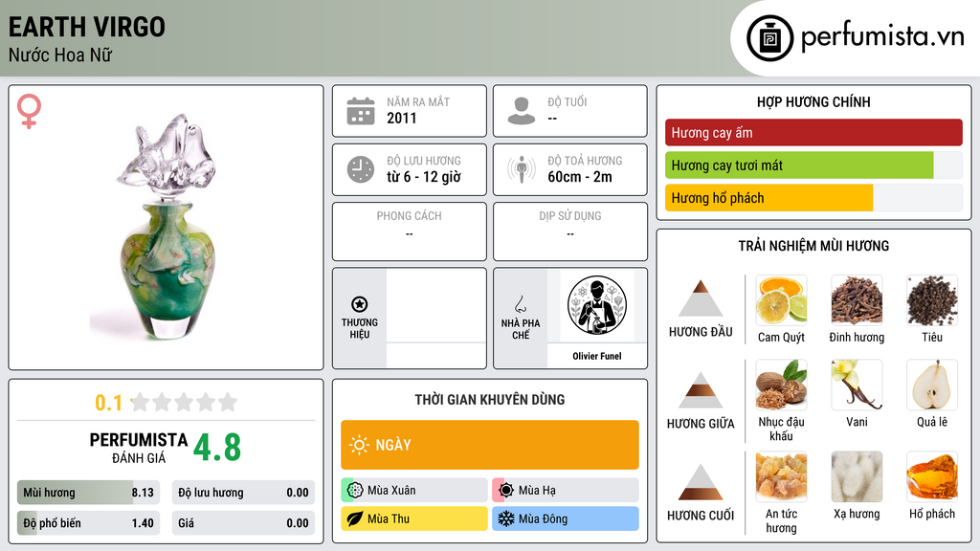Click the star badge Thương Hiệu icon

click(360, 304)
